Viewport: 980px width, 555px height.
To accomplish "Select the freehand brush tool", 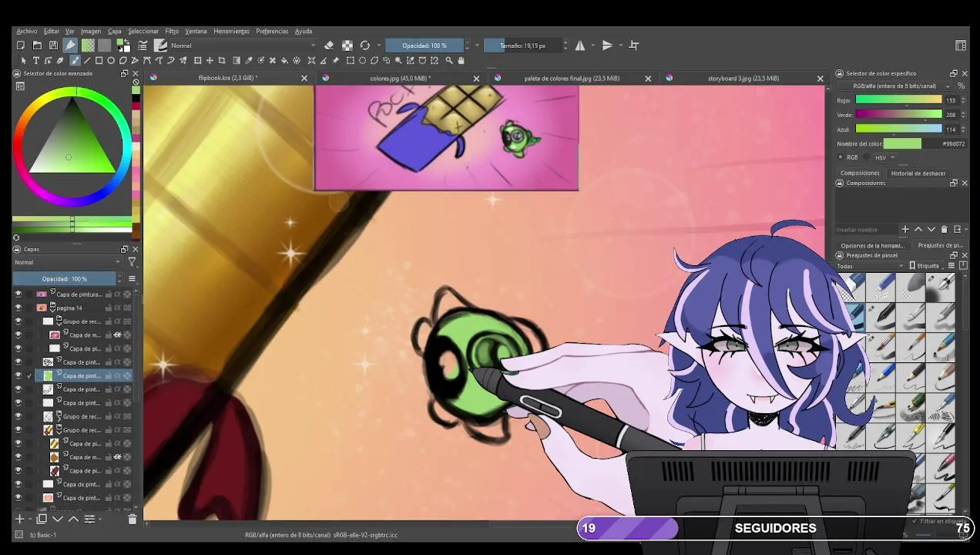I will 75,60.
